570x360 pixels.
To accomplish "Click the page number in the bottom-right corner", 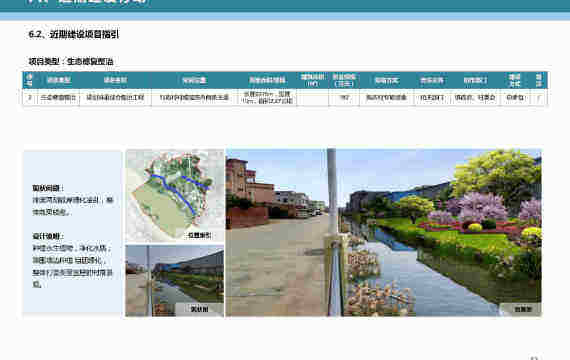I will tap(534, 358).
